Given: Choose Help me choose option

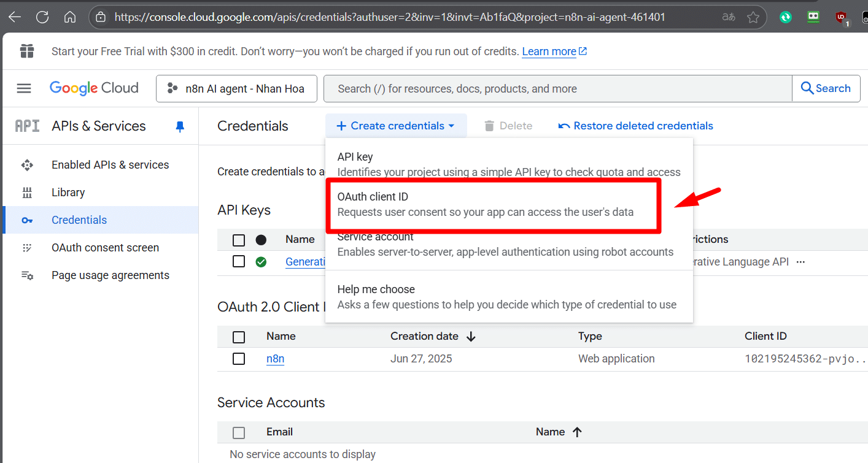Looking at the screenshot, I should 509,297.
